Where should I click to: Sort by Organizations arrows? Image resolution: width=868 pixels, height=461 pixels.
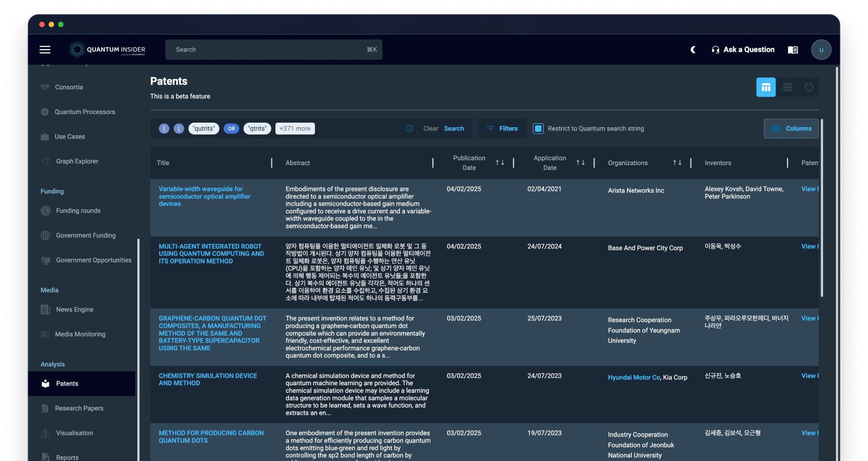click(x=677, y=163)
